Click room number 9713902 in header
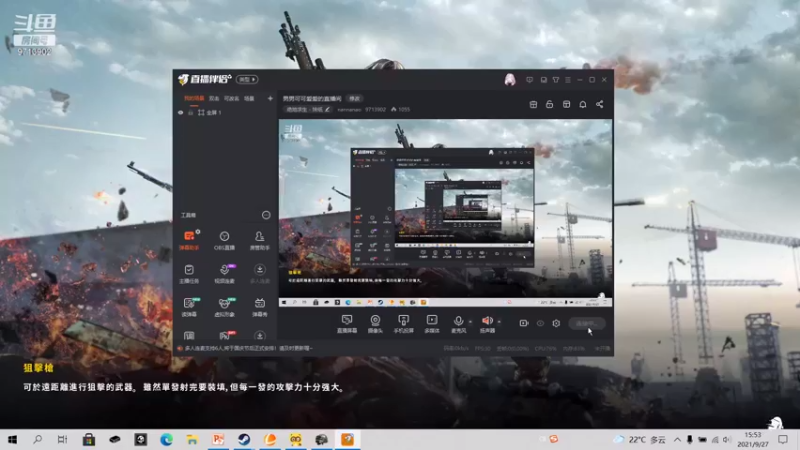800x450 pixels. click(x=376, y=109)
